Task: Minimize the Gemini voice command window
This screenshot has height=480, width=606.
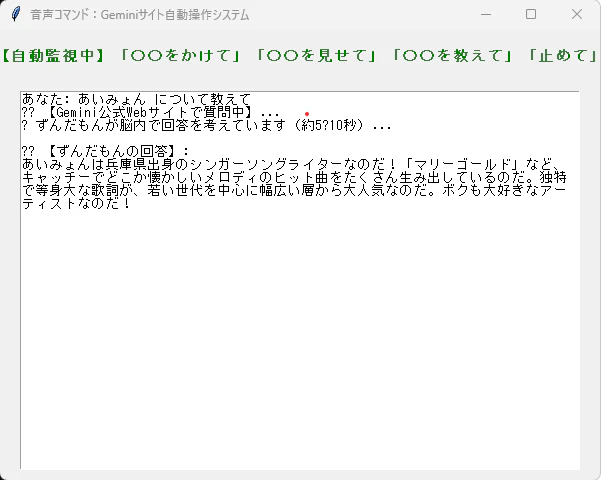Action: point(486,14)
